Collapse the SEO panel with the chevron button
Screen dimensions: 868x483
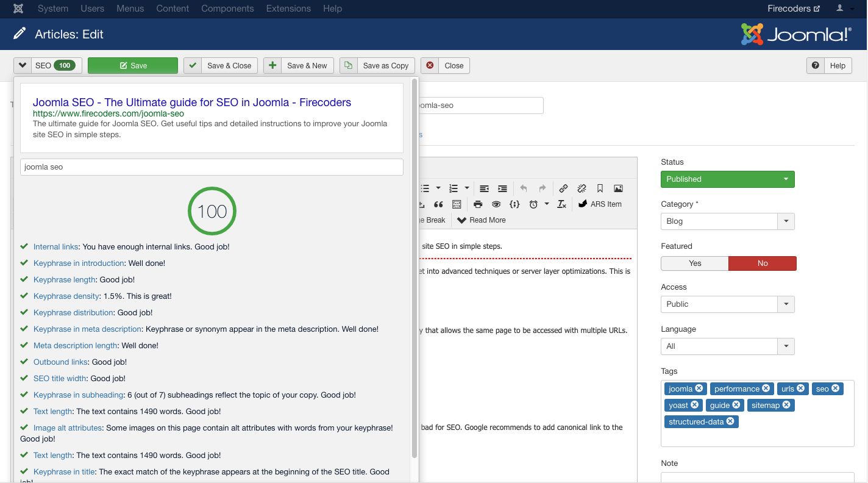tap(22, 66)
